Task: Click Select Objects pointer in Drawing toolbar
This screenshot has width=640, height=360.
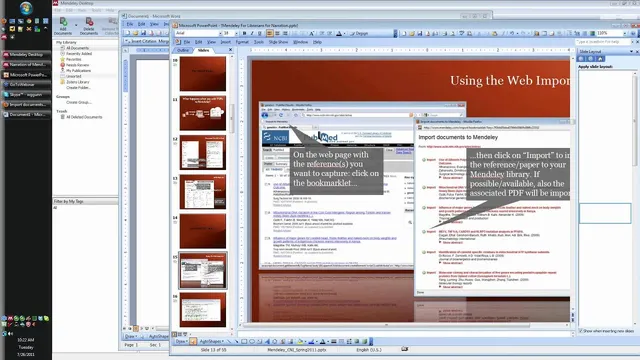Action: point(193,342)
